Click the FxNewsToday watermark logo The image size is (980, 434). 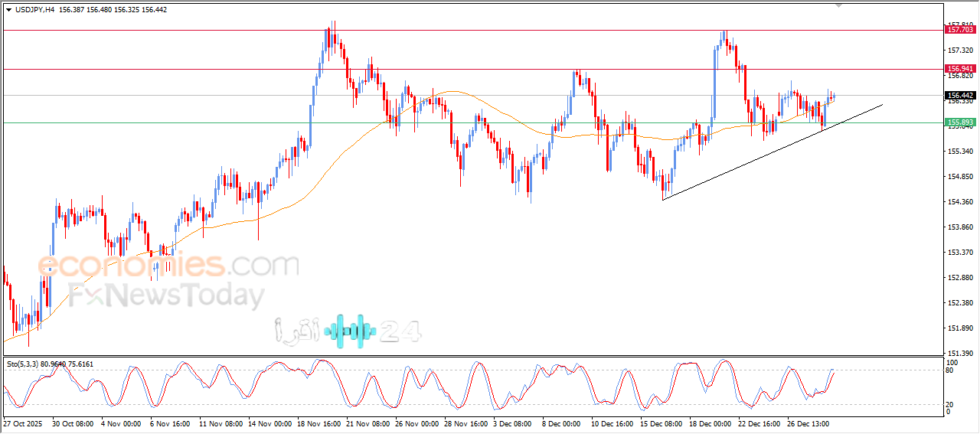(167, 295)
